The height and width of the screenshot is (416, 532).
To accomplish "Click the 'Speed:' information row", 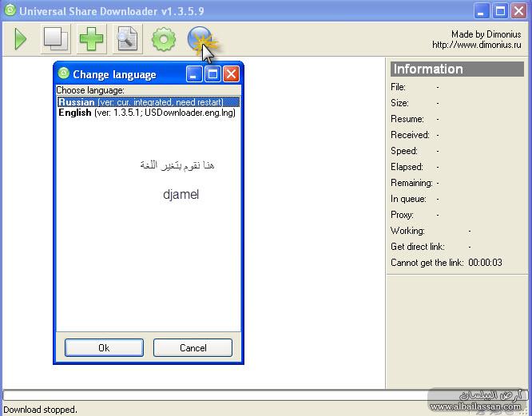I will pos(415,151).
